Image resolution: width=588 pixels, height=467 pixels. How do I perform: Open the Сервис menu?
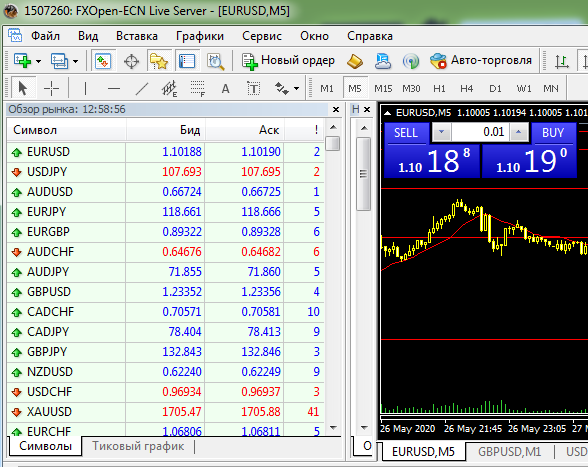point(262,36)
